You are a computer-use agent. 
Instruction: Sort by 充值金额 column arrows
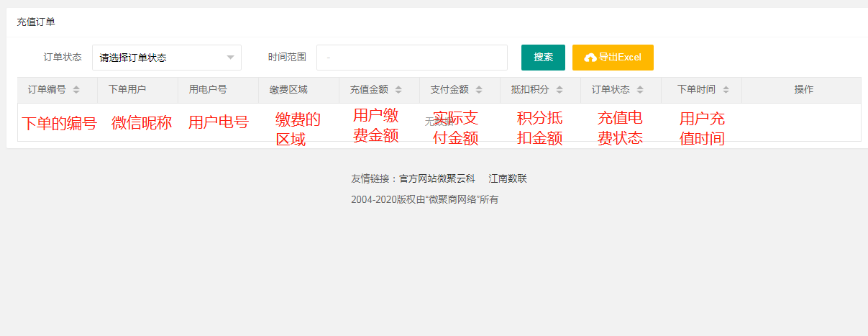pyautogui.click(x=398, y=90)
